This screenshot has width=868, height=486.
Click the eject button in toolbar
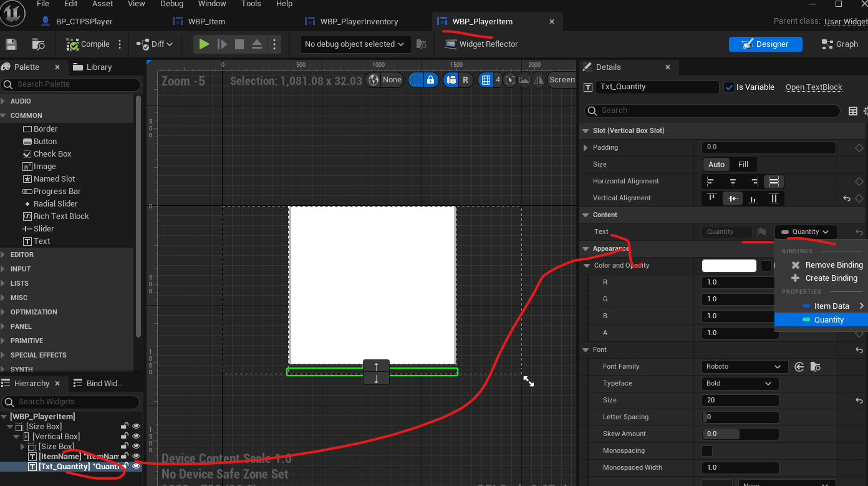pos(257,44)
